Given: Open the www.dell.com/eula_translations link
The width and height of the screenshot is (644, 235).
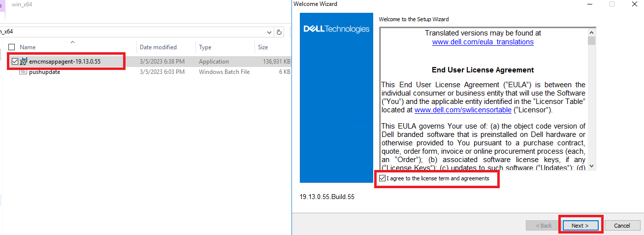Looking at the screenshot, I should coord(483,42).
